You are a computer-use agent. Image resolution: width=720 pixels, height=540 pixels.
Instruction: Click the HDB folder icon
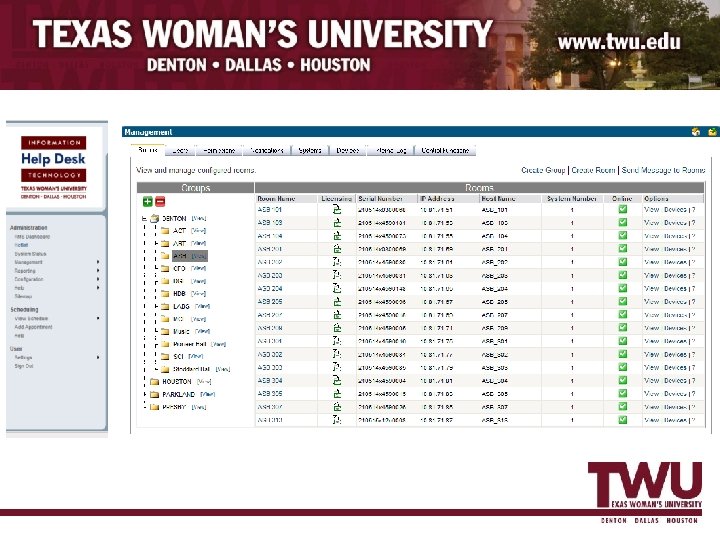[165, 294]
